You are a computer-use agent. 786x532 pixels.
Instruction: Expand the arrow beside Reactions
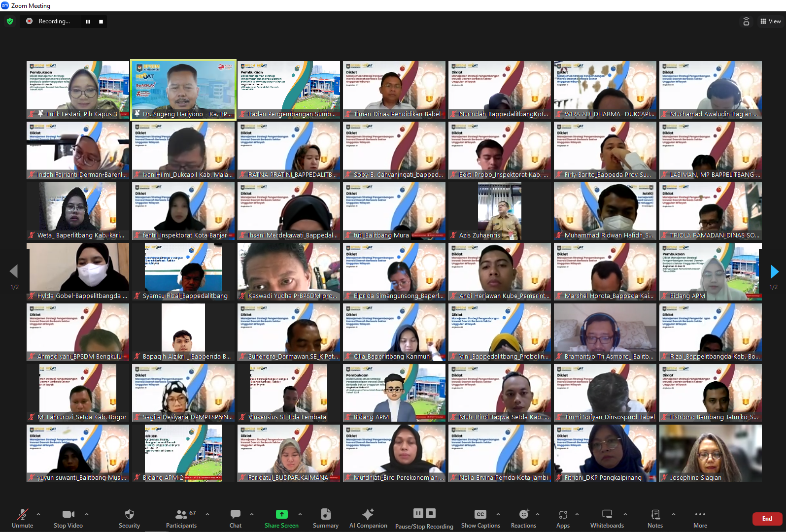pyautogui.click(x=538, y=514)
